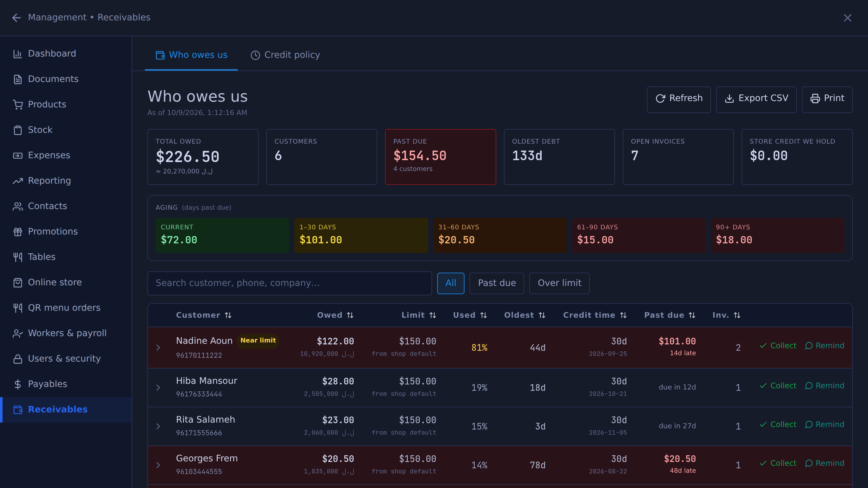868x488 pixels.
Task: Select Receivables in the sidebar
Action: point(66,410)
